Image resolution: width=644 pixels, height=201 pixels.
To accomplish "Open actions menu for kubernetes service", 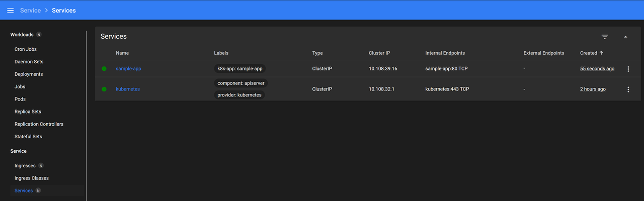I will click(x=628, y=89).
